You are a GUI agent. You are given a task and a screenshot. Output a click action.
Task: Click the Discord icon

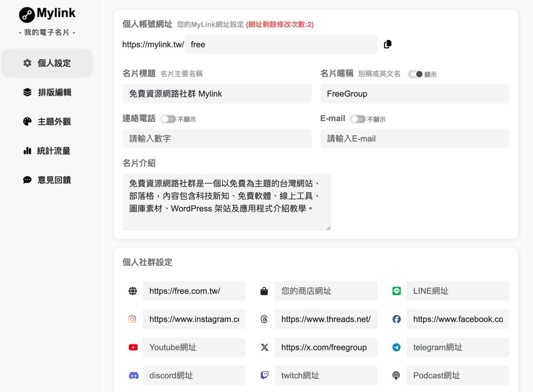pos(133,375)
